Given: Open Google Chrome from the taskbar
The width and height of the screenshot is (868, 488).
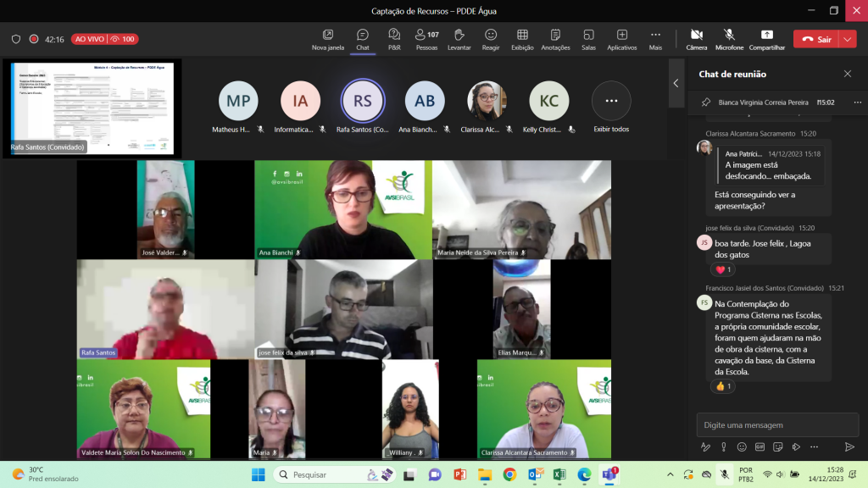Looking at the screenshot, I should [509, 474].
